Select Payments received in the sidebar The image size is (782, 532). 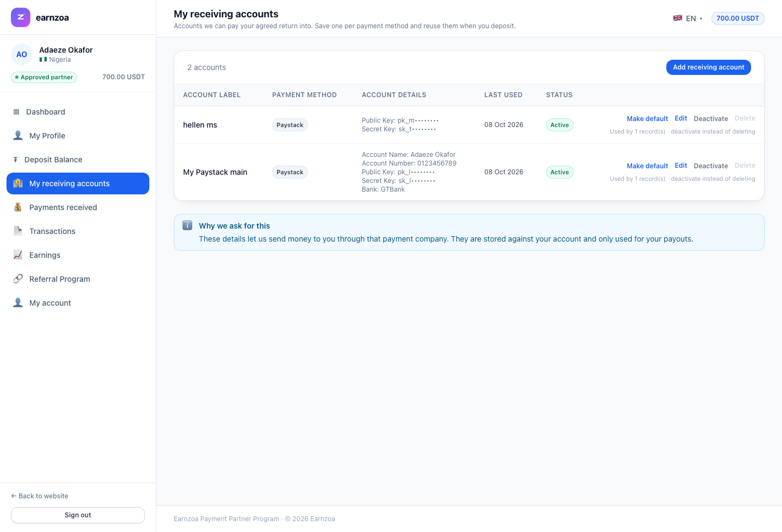click(78, 207)
